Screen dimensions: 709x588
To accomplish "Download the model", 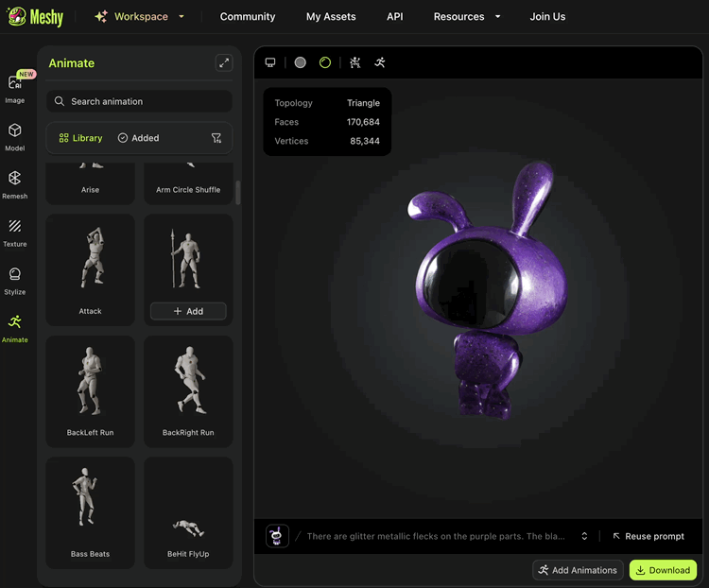I will coord(663,570).
